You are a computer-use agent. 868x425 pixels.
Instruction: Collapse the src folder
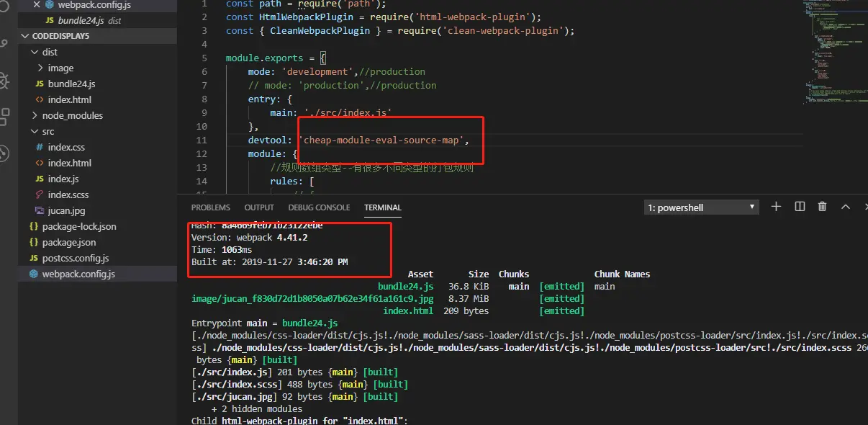[97, 131]
